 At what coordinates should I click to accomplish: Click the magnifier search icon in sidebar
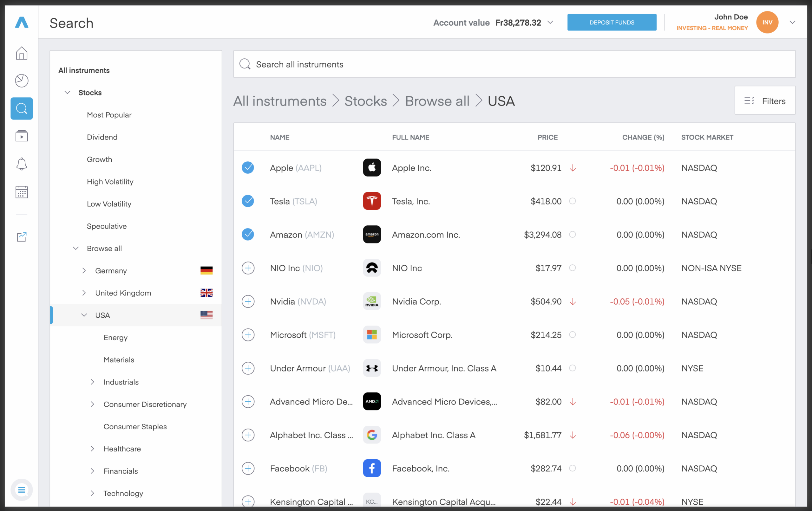(x=22, y=108)
